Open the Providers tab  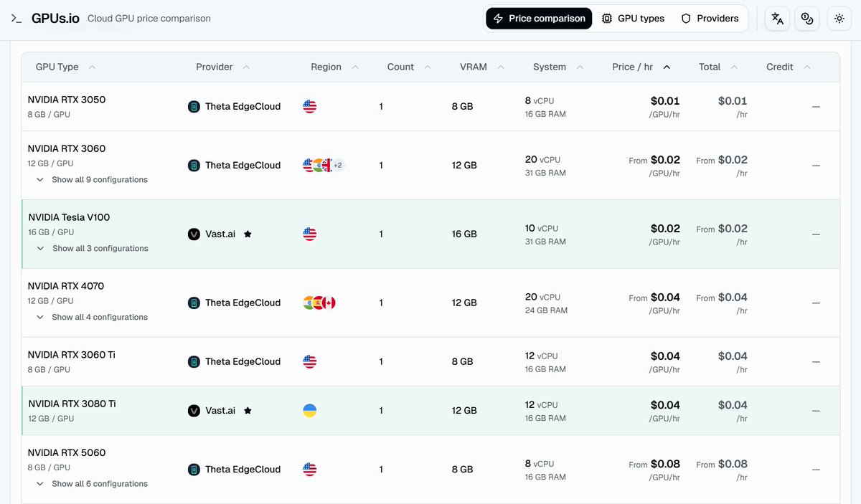point(710,19)
